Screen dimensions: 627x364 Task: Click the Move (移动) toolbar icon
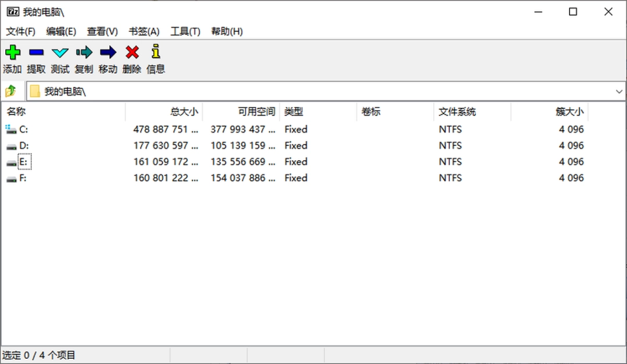click(107, 52)
